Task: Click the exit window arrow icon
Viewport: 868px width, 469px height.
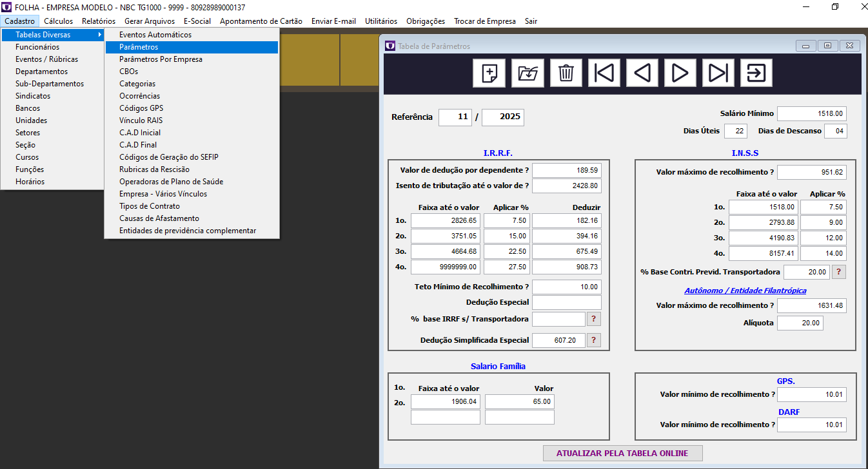Action: point(756,73)
